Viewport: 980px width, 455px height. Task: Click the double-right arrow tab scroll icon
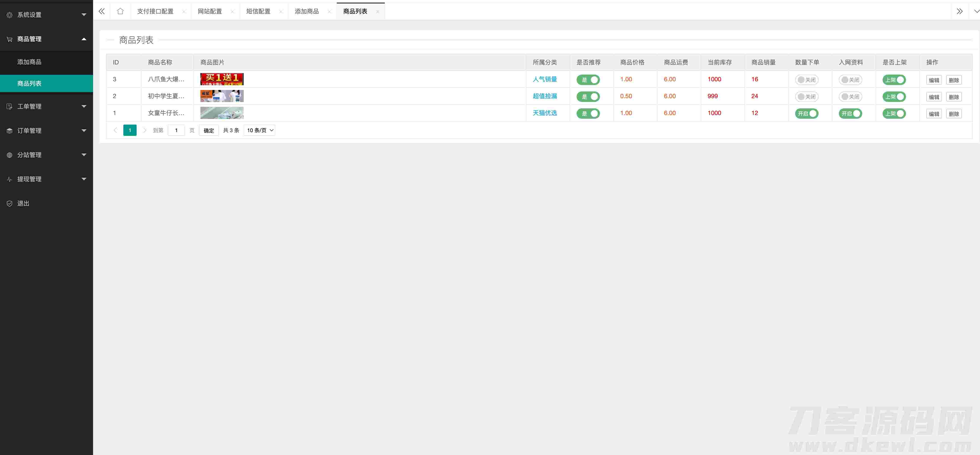tap(959, 11)
